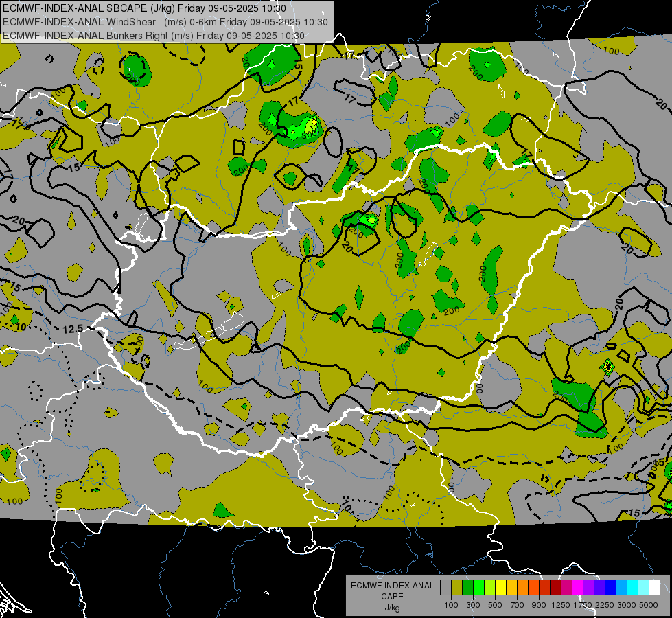Click the 500 tick label in legend
This screenshot has width=672, height=618.
495,605
